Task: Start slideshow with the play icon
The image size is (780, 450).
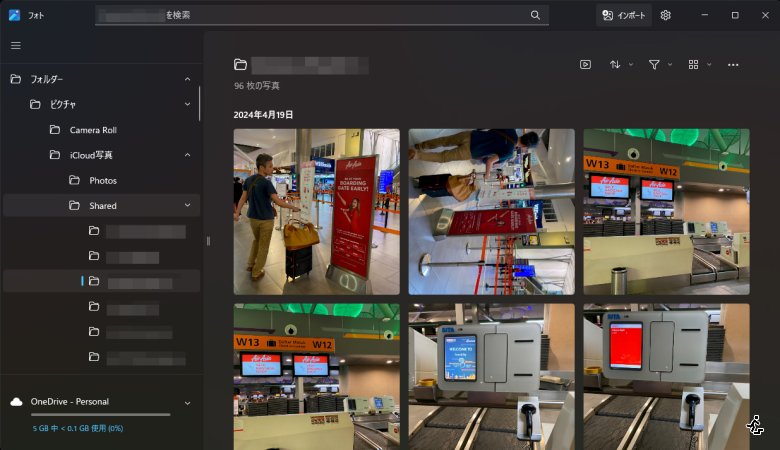Action: coord(585,65)
